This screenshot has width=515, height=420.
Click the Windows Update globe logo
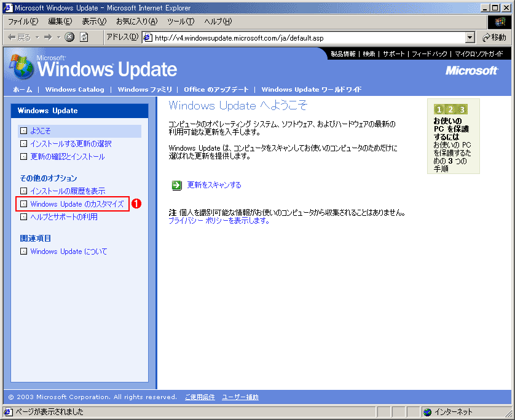22,66
